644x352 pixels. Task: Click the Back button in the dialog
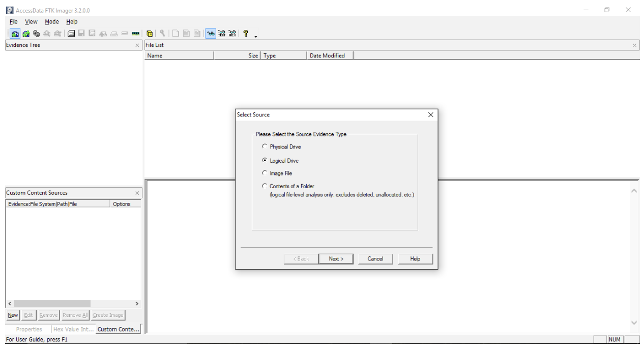(301, 259)
